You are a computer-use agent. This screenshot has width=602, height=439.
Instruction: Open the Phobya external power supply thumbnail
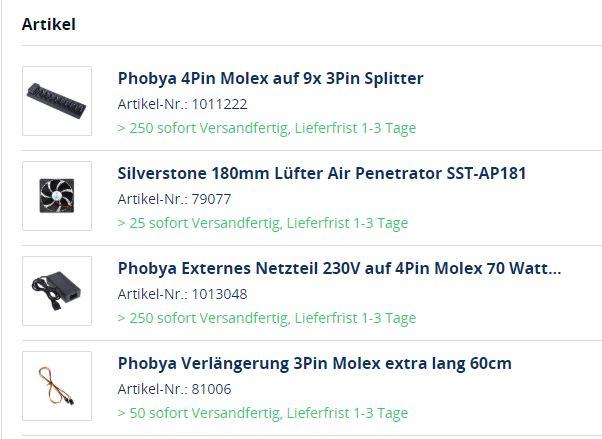tap(57, 291)
